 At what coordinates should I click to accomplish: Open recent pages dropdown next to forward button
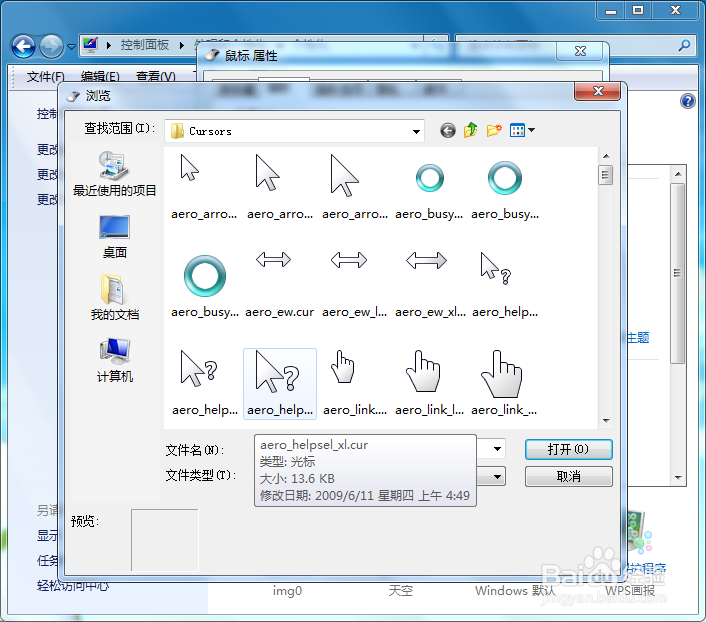(x=71, y=46)
